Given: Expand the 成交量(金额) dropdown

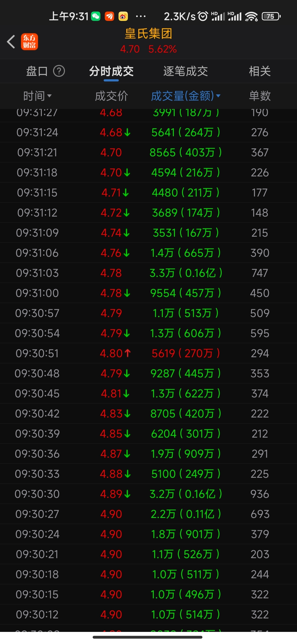Looking at the screenshot, I should click(x=186, y=96).
